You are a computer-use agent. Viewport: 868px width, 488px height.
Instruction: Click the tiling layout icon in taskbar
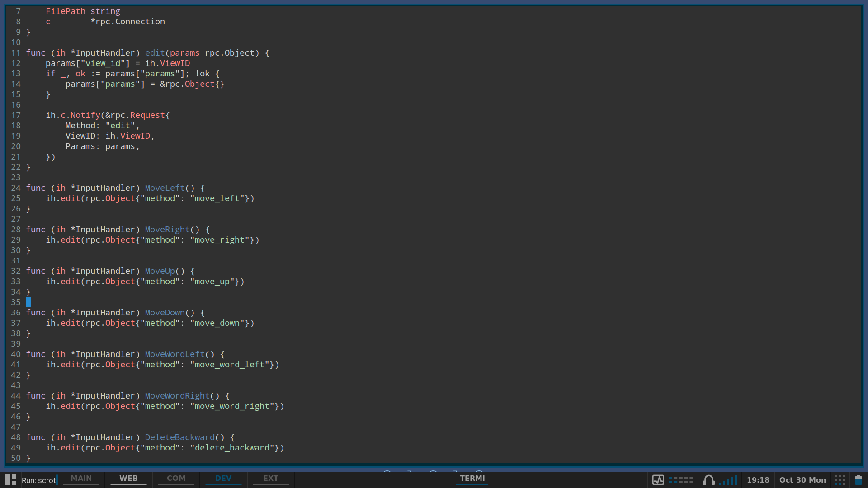pos(11,479)
